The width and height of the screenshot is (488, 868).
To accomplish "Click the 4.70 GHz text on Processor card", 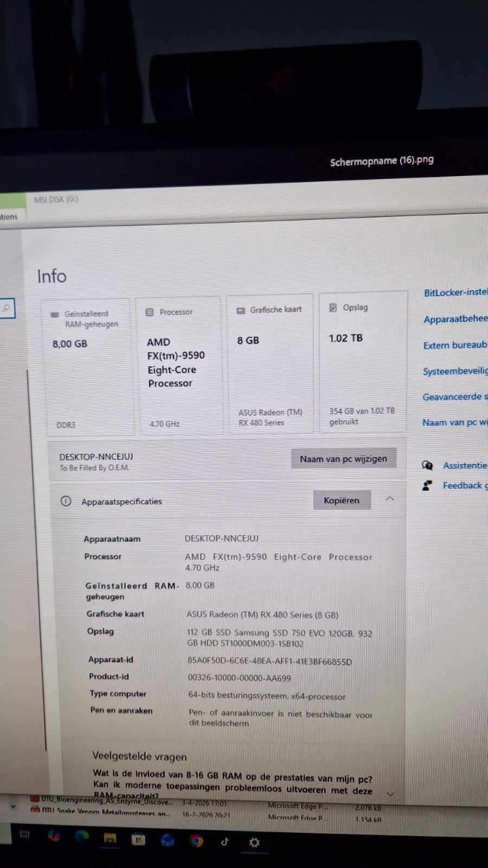I will point(164,424).
